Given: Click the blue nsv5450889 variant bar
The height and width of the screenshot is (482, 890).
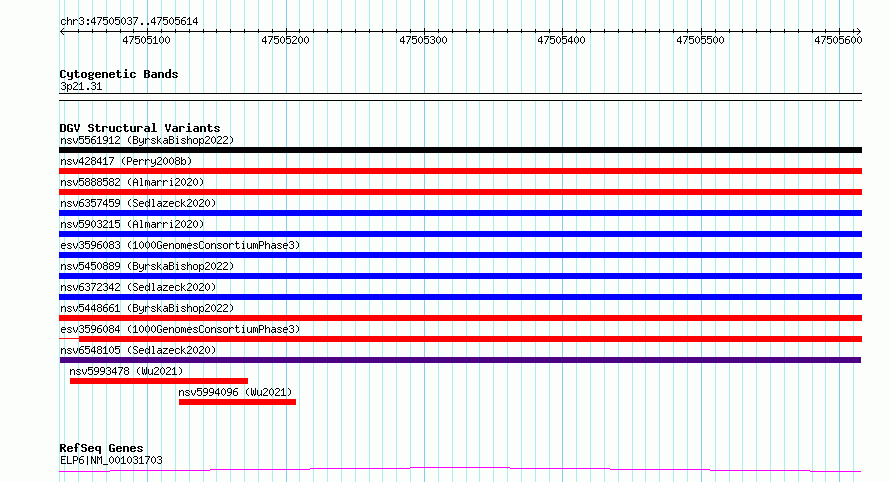Looking at the screenshot, I should tap(460, 276).
